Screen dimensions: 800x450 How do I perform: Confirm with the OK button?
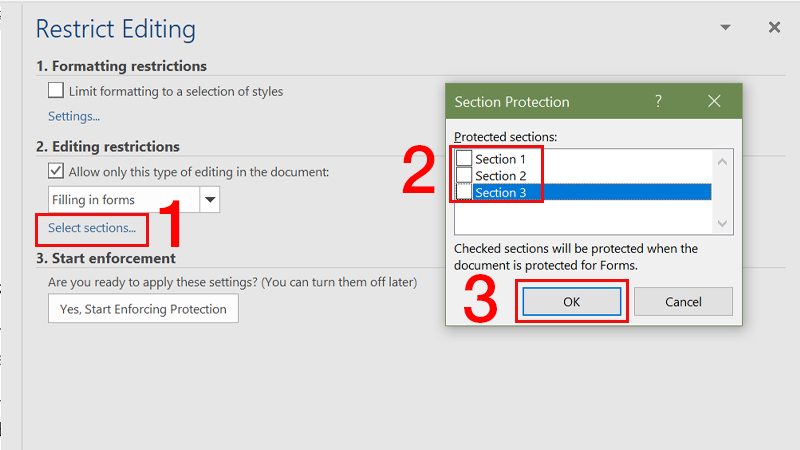pyautogui.click(x=571, y=302)
